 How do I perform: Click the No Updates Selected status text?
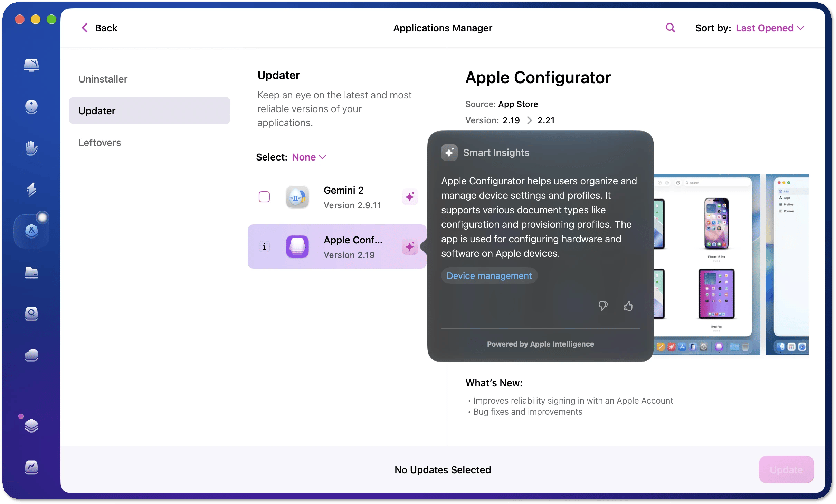pyautogui.click(x=443, y=470)
